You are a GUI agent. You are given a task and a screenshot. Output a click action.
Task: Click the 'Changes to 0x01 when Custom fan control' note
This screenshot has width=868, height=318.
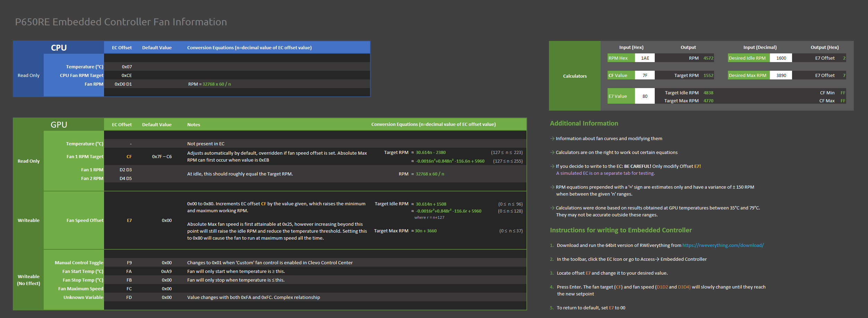click(x=270, y=263)
